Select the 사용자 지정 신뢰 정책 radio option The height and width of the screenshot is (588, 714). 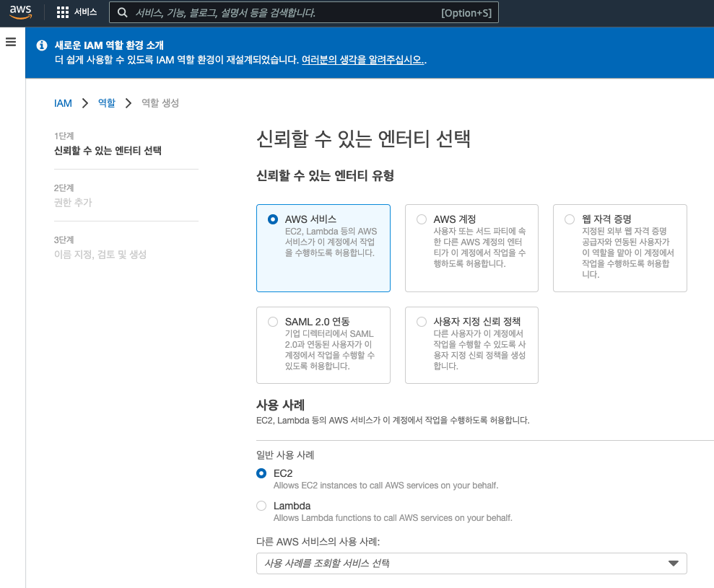tap(421, 322)
